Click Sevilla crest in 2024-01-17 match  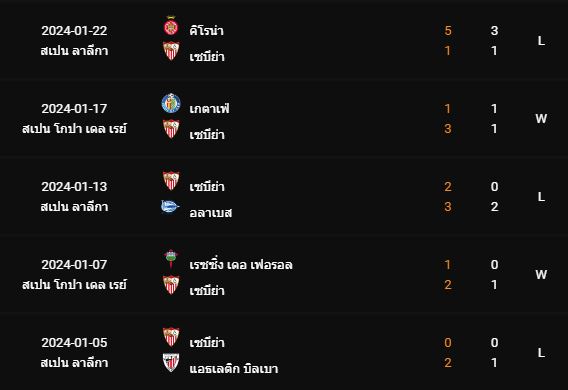tap(171, 129)
